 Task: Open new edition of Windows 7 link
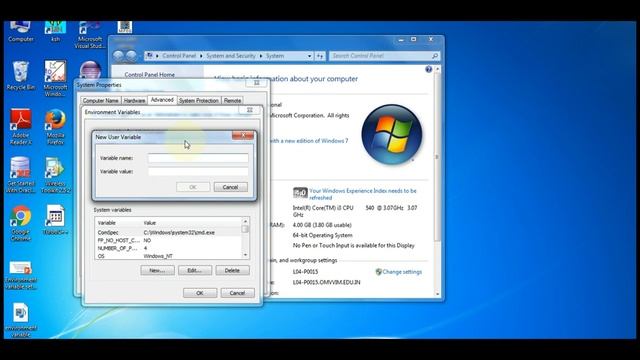[x=309, y=141]
